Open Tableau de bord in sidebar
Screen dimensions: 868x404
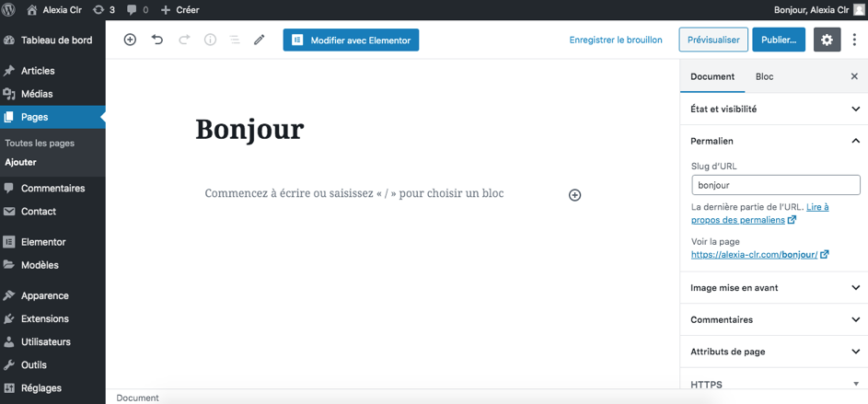(52, 40)
